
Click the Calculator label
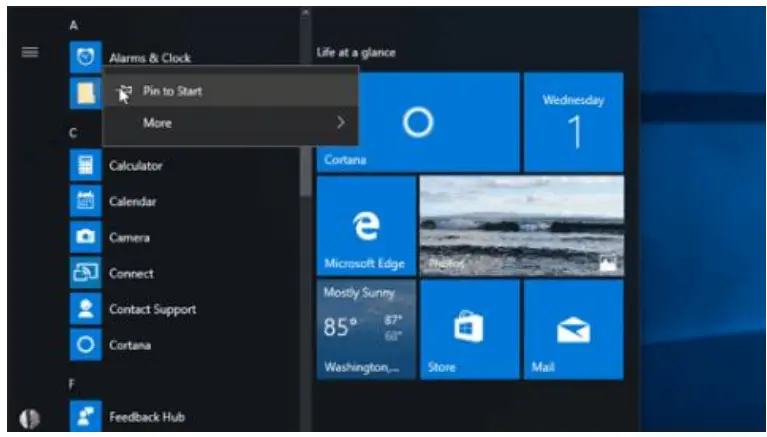pos(135,165)
